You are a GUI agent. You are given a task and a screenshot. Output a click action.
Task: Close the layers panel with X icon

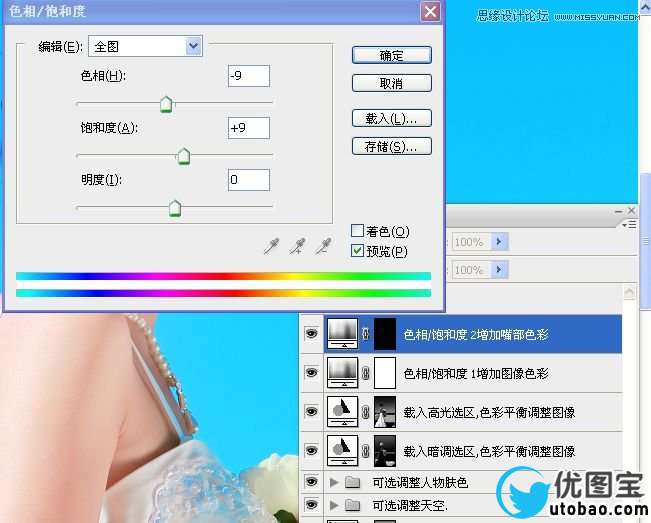coord(631,210)
